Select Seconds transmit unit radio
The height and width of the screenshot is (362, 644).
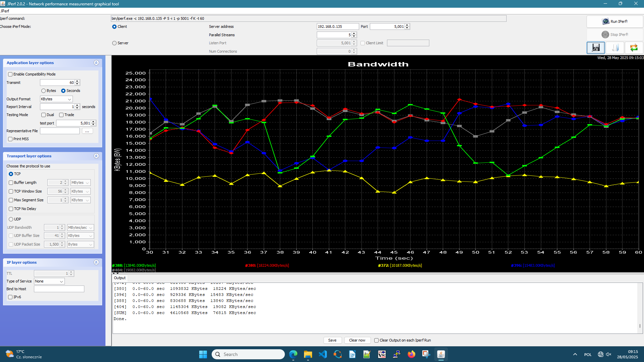(63, 91)
